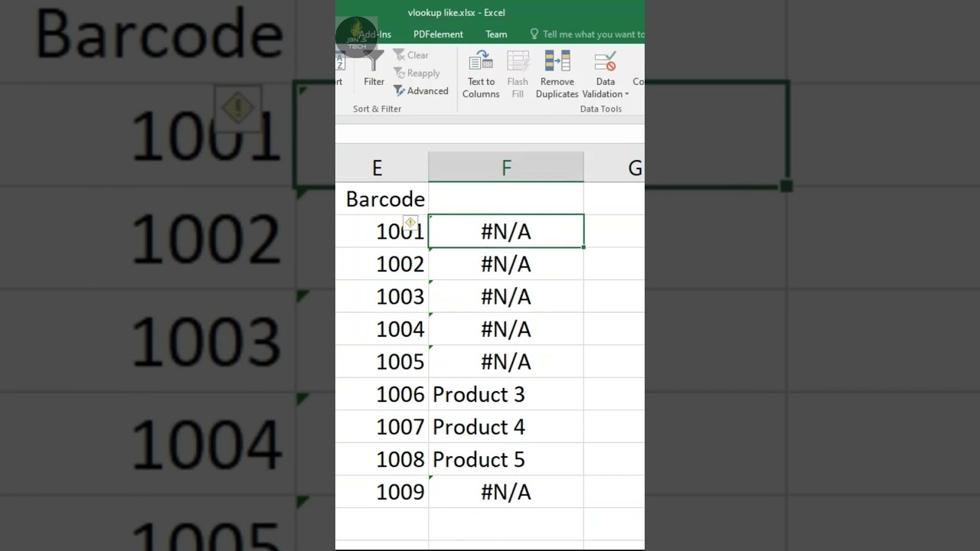Click the Data Validation icon

[x=605, y=62]
